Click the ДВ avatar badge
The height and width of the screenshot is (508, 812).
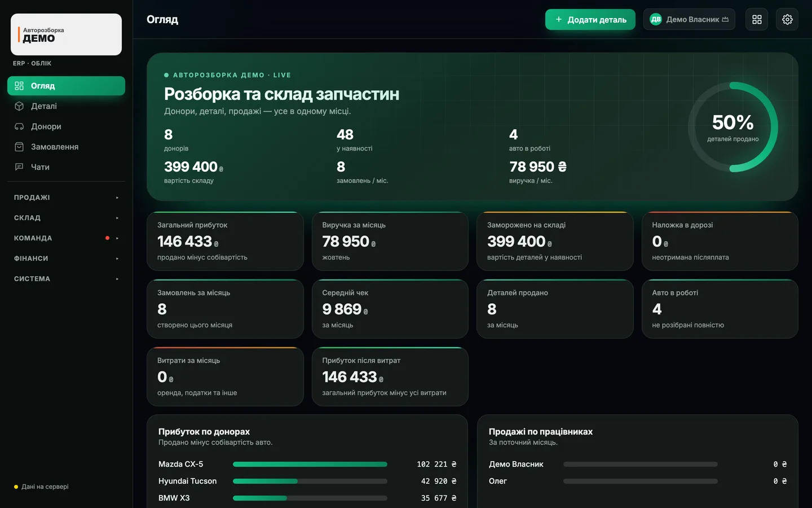point(656,19)
